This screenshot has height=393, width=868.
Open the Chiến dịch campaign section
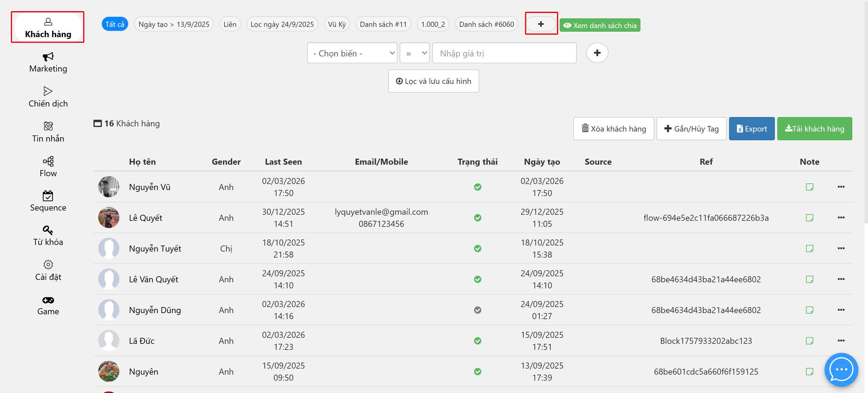pyautogui.click(x=48, y=97)
